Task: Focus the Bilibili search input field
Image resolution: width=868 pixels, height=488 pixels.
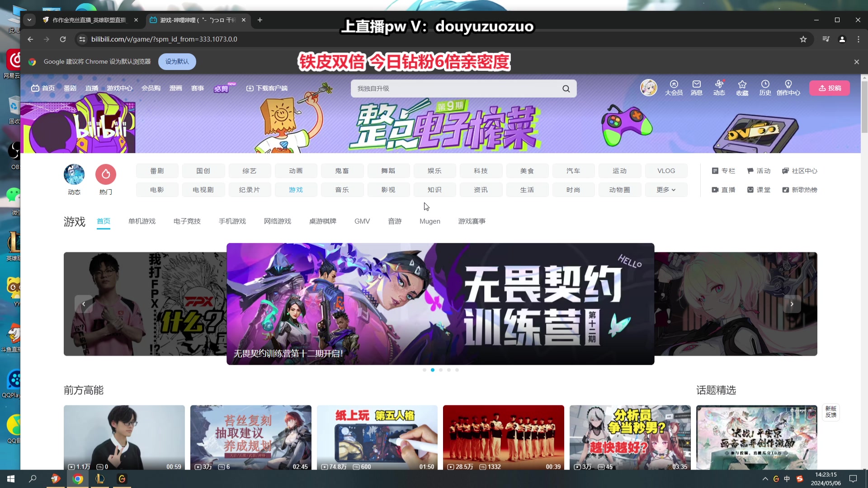Action: click(x=457, y=89)
